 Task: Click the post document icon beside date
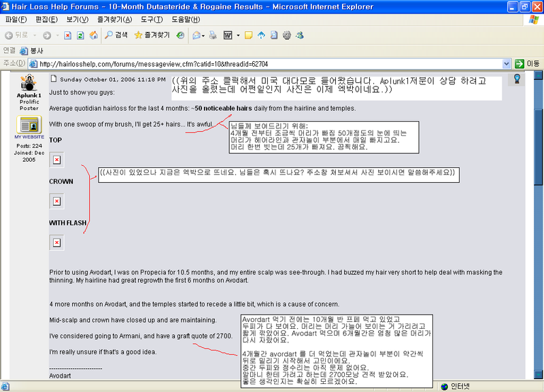tap(54, 79)
